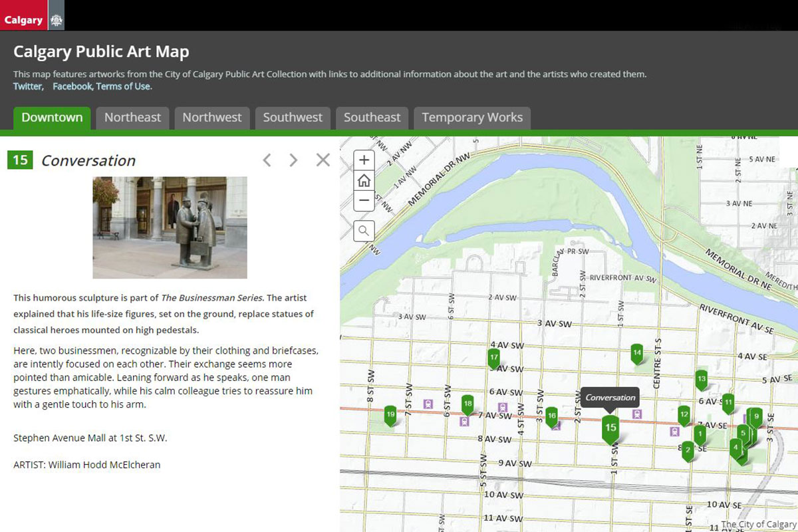Screen dimensions: 798x532
Task: Switch to the Southeast tab
Action: click(x=372, y=118)
